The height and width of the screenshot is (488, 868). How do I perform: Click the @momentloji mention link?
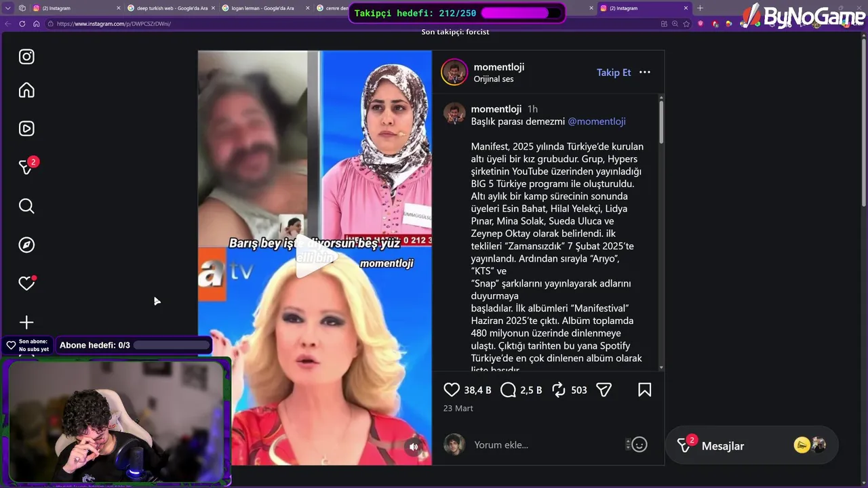597,121
